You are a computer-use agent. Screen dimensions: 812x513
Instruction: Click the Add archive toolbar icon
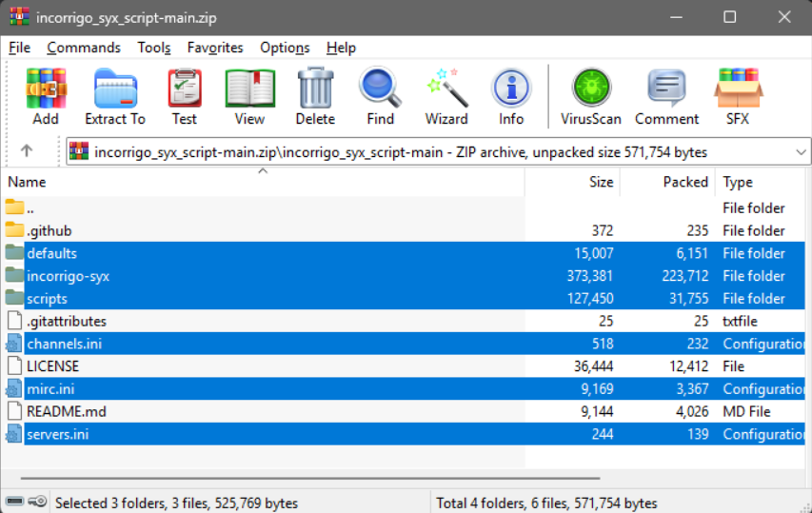point(46,89)
